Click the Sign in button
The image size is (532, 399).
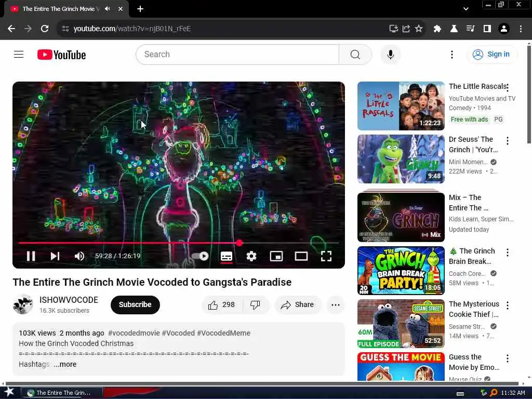coord(492,54)
